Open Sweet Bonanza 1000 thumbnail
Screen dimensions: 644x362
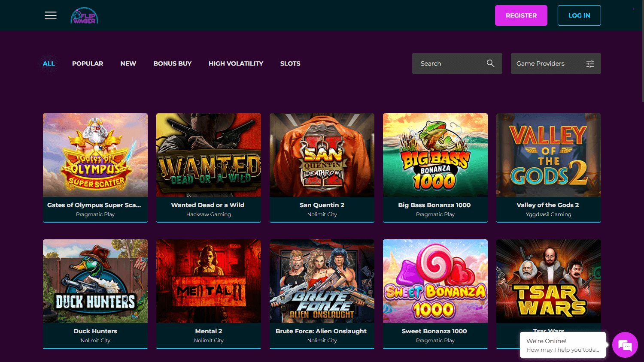[x=435, y=281]
